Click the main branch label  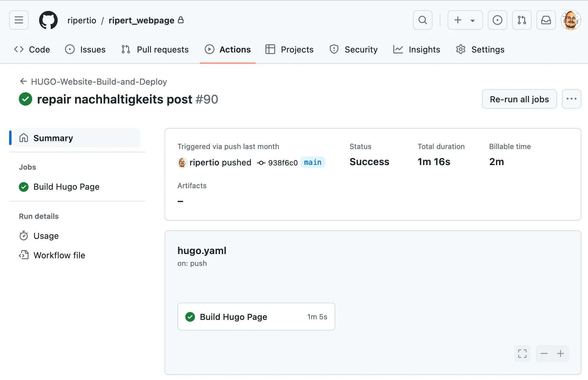(313, 162)
